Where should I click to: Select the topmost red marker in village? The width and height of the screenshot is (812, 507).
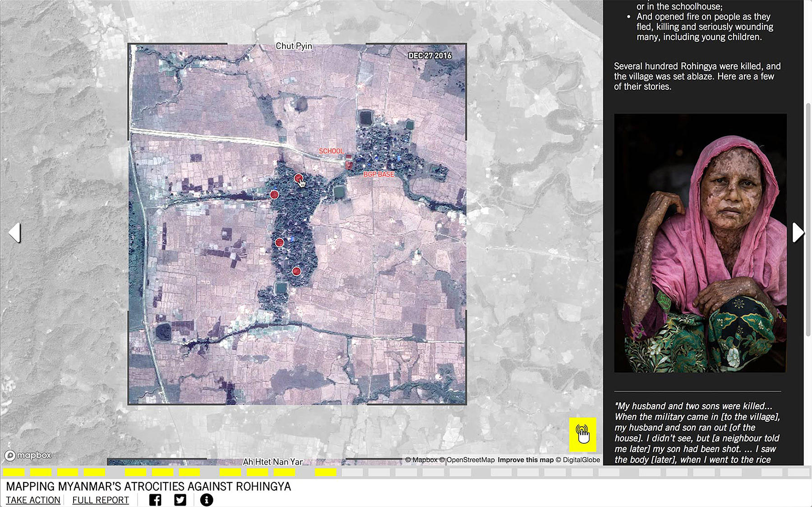tap(298, 178)
